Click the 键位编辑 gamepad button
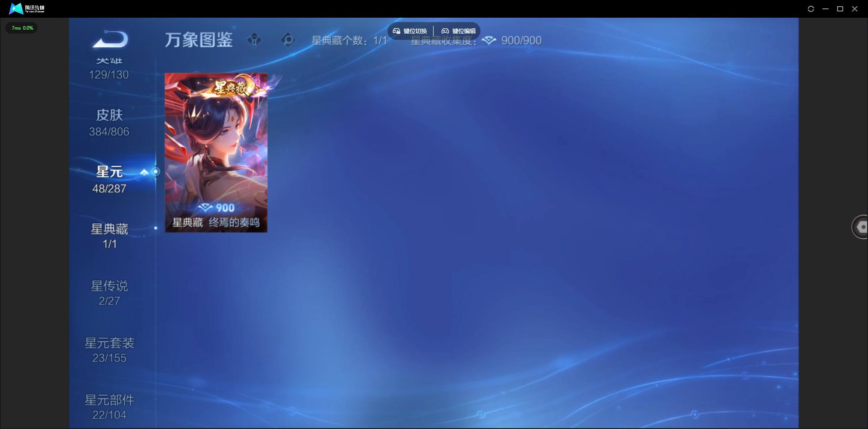Screen dimensions: 868x429 pos(458,31)
